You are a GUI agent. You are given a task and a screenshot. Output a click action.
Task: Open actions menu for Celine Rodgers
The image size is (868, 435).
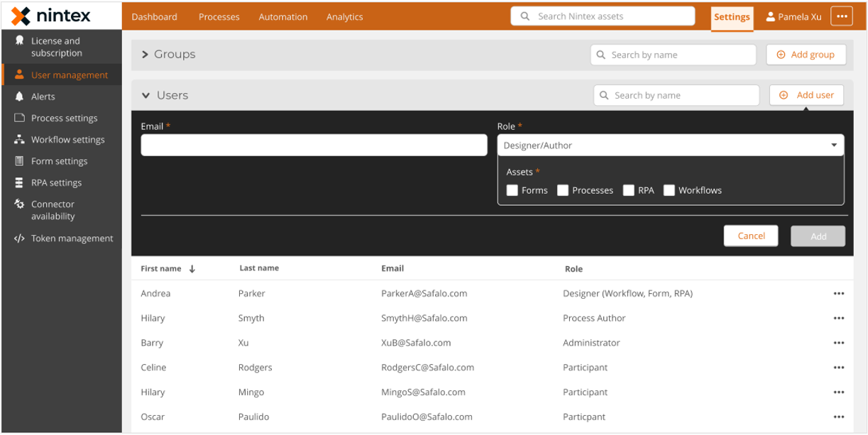point(839,368)
